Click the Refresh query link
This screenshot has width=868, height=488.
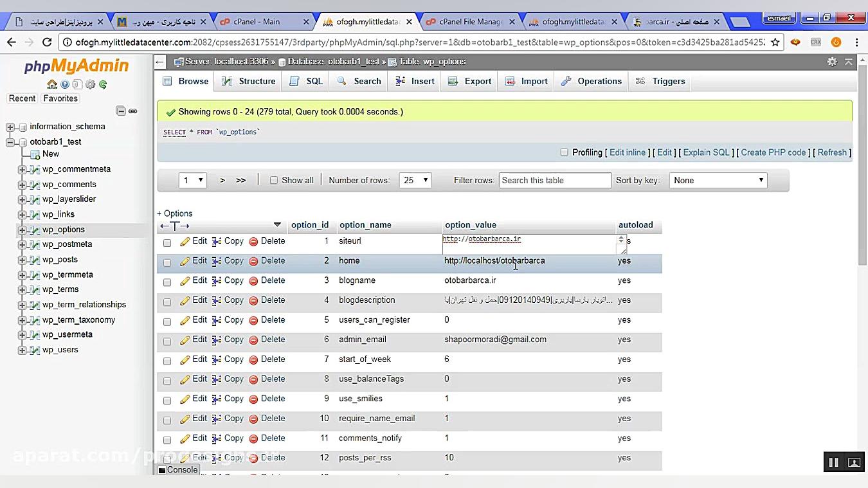coord(832,152)
